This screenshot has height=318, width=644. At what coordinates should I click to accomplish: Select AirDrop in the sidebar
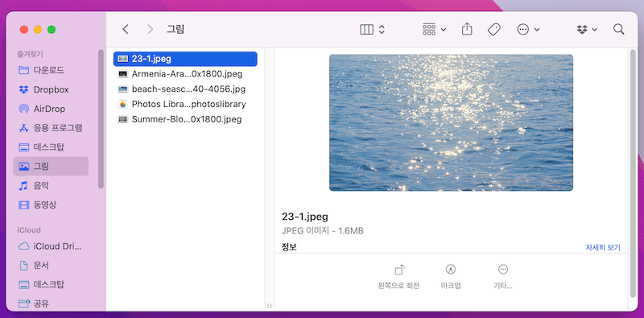(51, 109)
